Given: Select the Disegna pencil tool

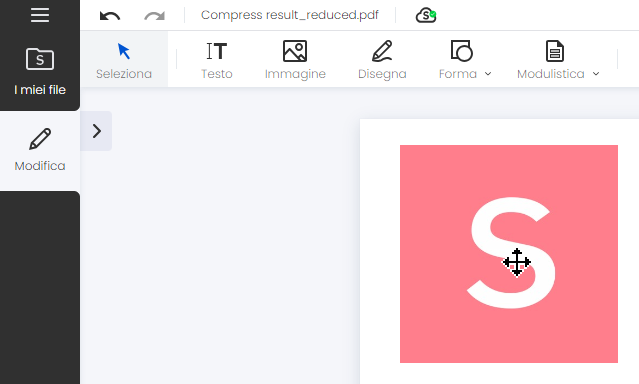Looking at the screenshot, I should [x=382, y=60].
